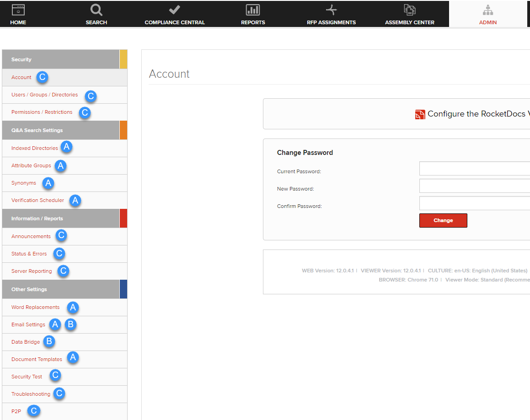Open Indexed Directories page
This screenshot has height=420, width=530.
[35, 148]
